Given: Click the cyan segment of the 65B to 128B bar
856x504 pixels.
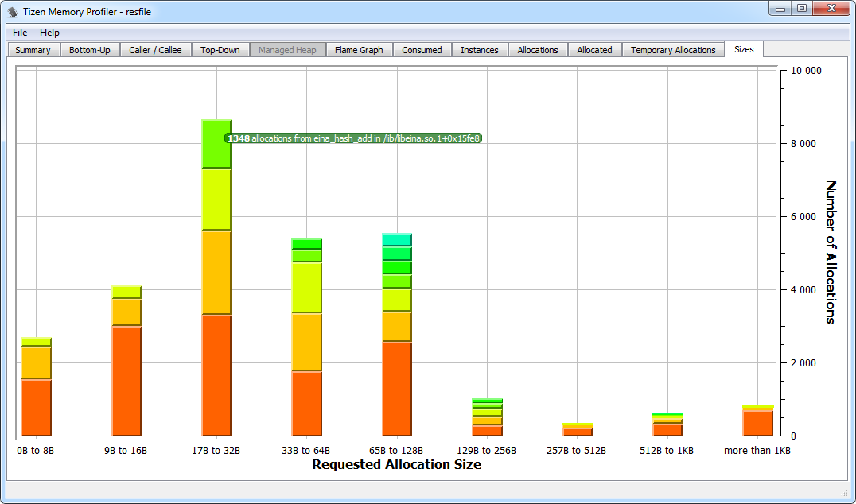Looking at the screenshot, I should 397,238.
